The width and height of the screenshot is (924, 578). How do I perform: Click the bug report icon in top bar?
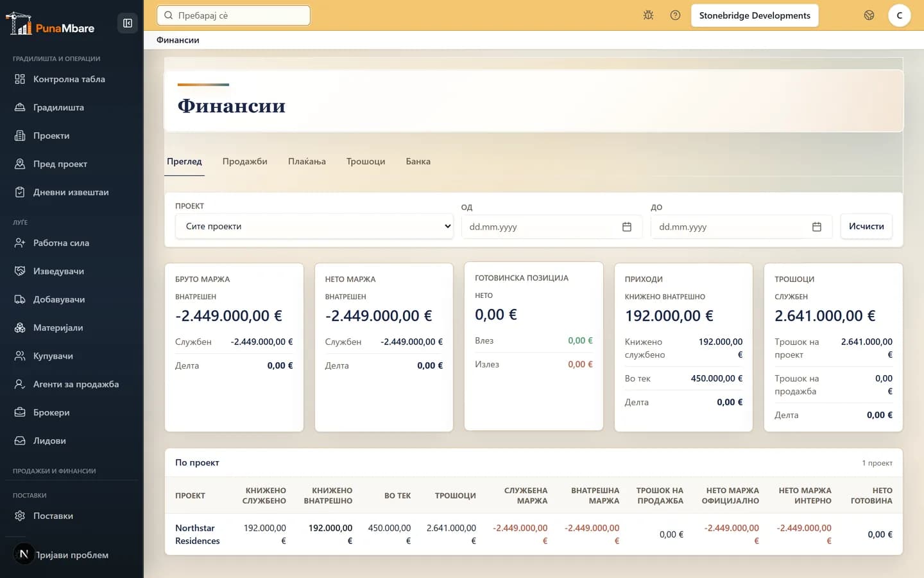(x=648, y=15)
